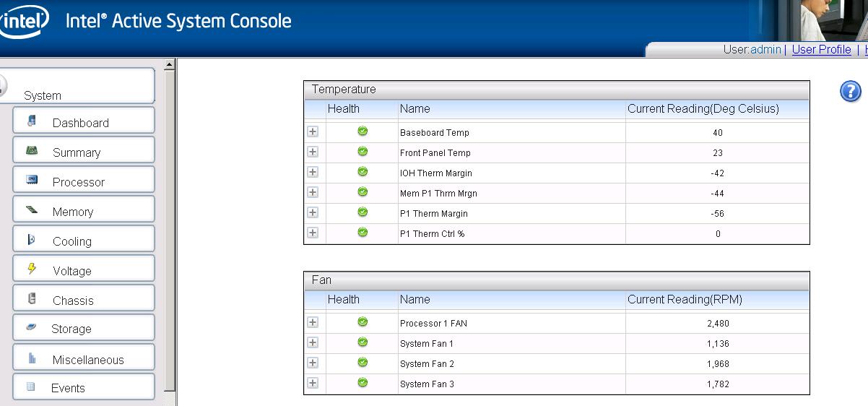Click the 1,136 RPM reading
Viewport: 868px width, 406px height.
pos(718,344)
